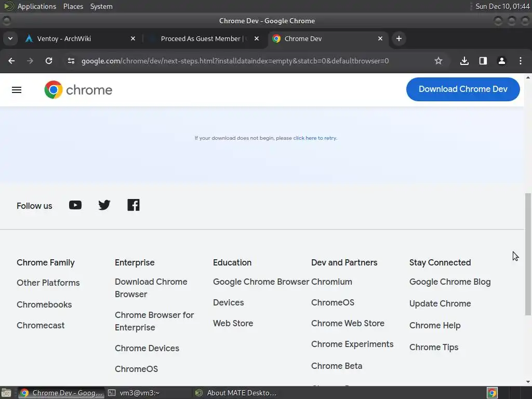Open the Chromebooks link
The image size is (532, 399).
pos(44,304)
